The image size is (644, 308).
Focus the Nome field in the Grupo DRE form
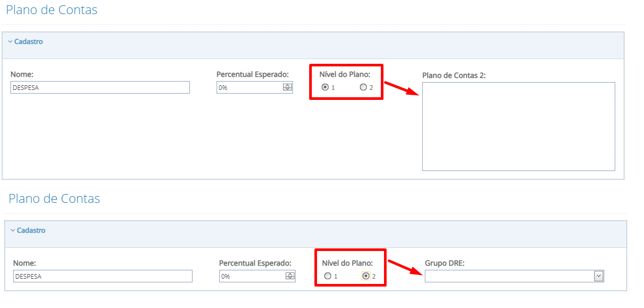pyautogui.click(x=103, y=277)
